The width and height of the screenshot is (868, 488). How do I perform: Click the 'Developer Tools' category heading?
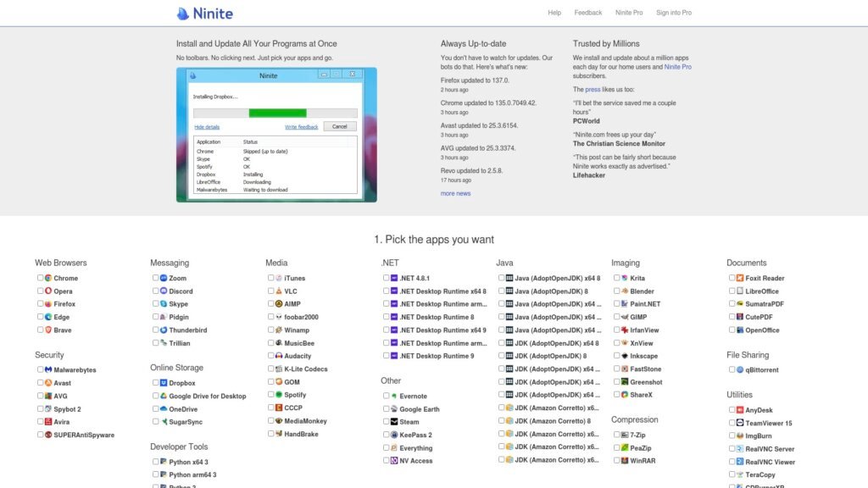coord(179,446)
